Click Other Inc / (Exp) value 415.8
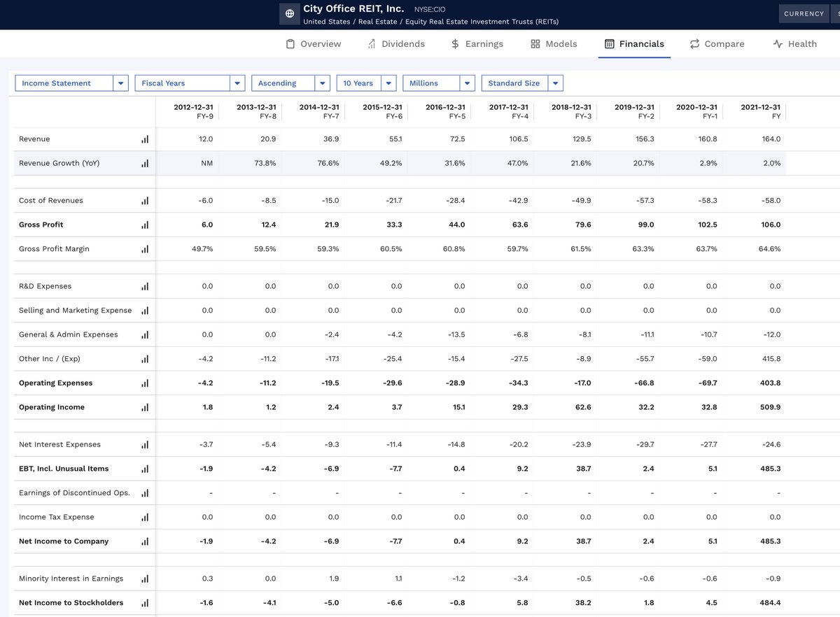The width and height of the screenshot is (840, 617). pyautogui.click(x=771, y=359)
